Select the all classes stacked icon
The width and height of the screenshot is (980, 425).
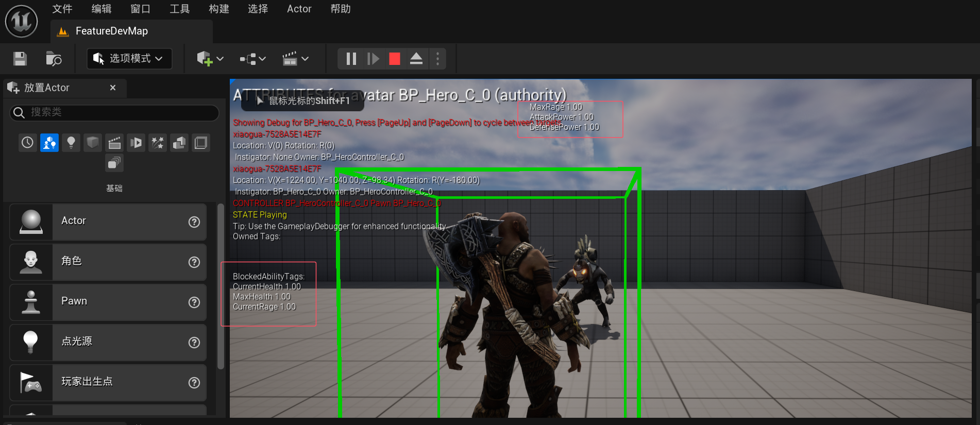pos(114,163)
